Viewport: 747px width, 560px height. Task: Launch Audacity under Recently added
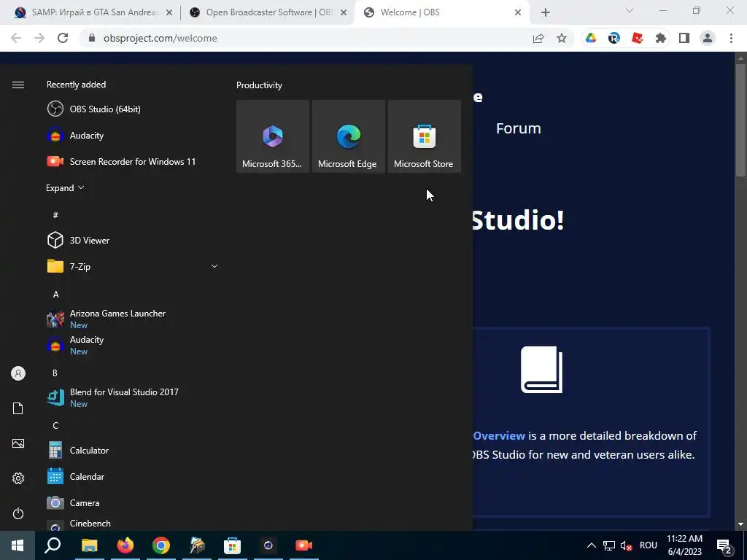tap(133, 135)
